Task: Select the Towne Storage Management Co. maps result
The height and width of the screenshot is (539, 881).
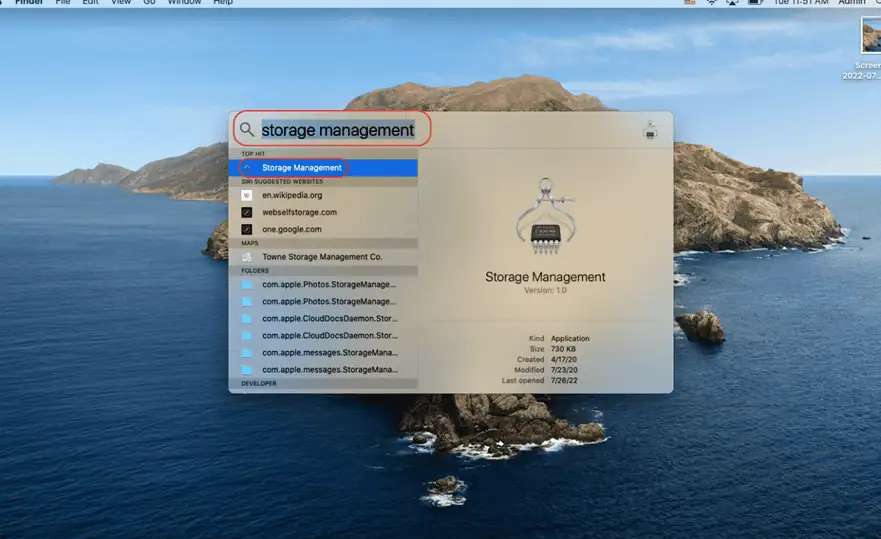Action: [x=323, y=257]
